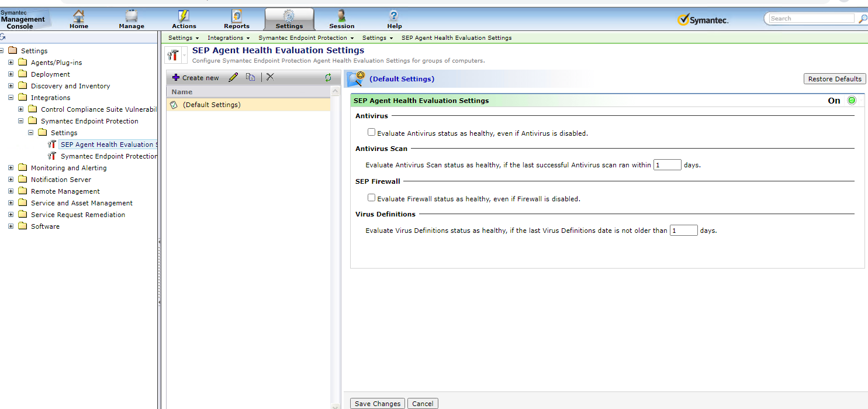Expand Service and Asset Management node

(x=11, y=203)
